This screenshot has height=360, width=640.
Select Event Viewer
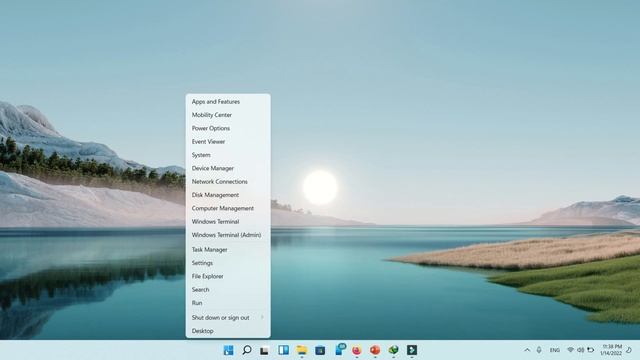(228, 142)
